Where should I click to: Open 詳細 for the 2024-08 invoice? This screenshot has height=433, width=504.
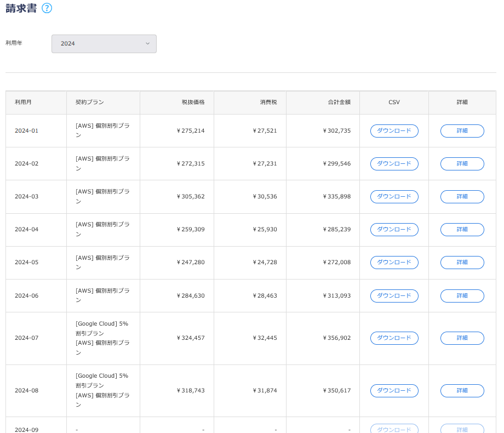(x=462, y=391)
